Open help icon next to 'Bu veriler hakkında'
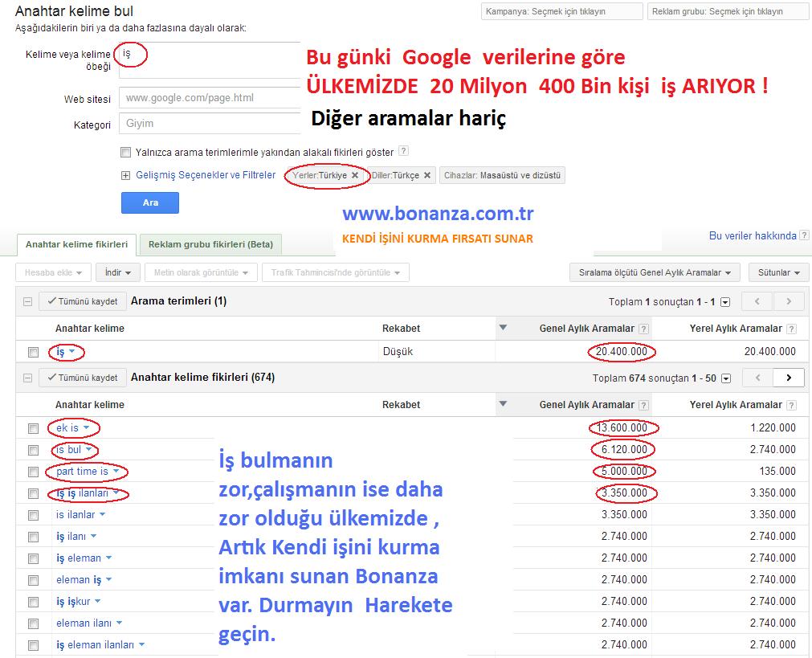This screenshot has height=658, width=812. 804,235
